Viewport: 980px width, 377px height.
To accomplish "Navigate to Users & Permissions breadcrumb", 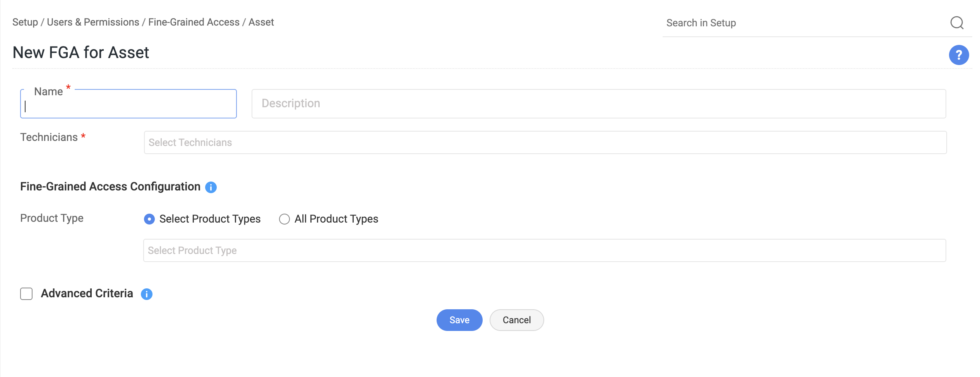I will click(93, 22).
